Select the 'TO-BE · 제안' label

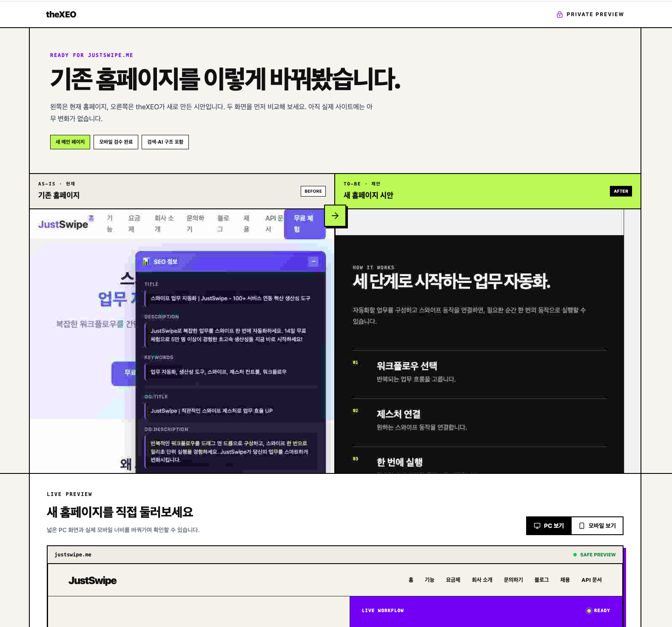coord(362,184)
